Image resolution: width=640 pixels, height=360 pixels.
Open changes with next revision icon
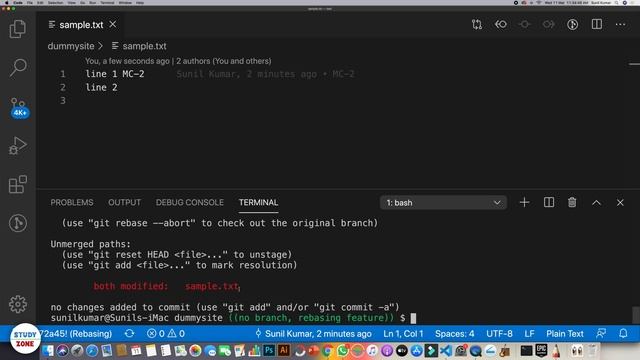pos(549,24)
